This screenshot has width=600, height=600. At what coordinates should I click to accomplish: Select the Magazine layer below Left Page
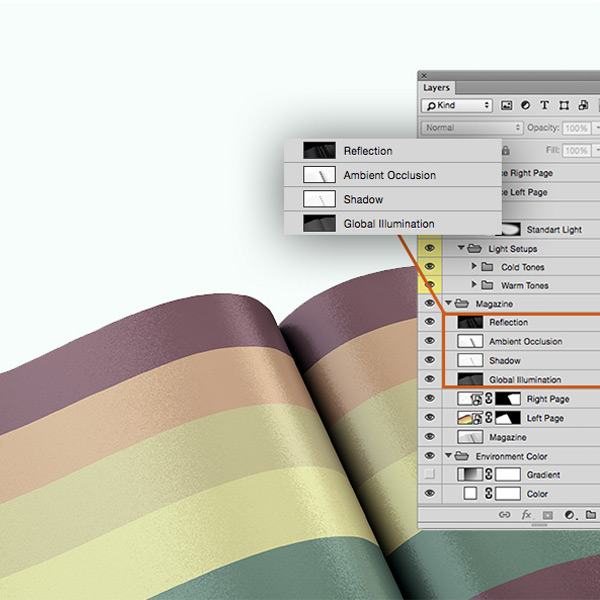(x=507, y=437)
